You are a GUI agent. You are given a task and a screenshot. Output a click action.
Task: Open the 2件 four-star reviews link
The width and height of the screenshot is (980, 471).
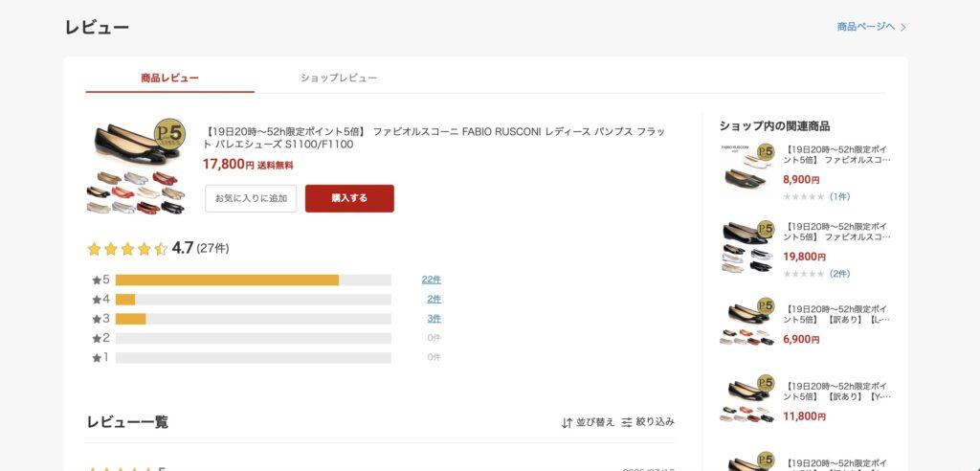coord(434,299)
